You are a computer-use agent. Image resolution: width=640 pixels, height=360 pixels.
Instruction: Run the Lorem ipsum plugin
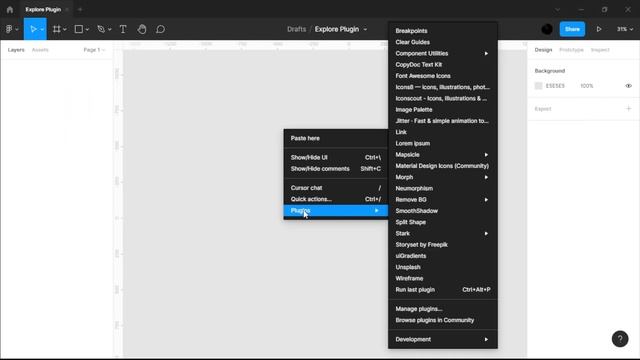442,143
